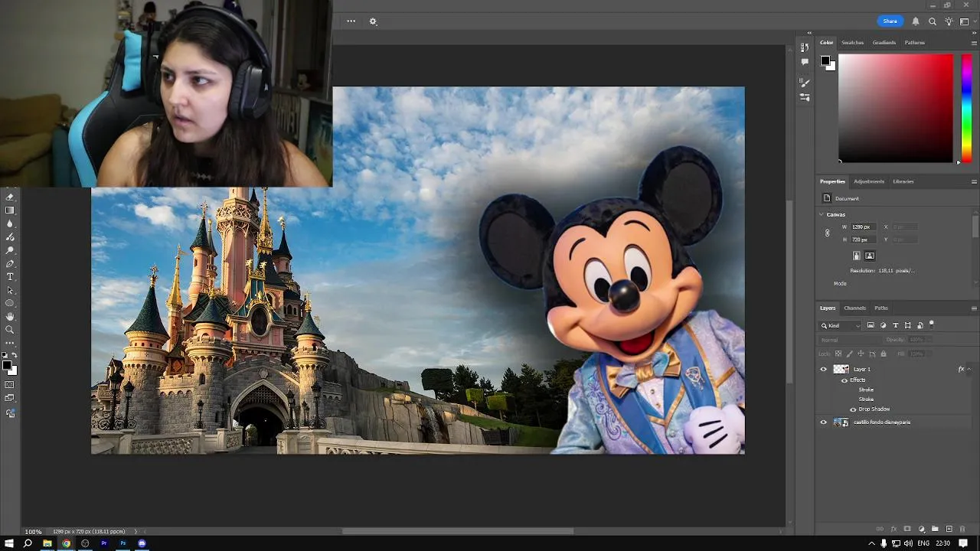
Task: Click inside the red color picker field
Action: (x=896, y=108)
